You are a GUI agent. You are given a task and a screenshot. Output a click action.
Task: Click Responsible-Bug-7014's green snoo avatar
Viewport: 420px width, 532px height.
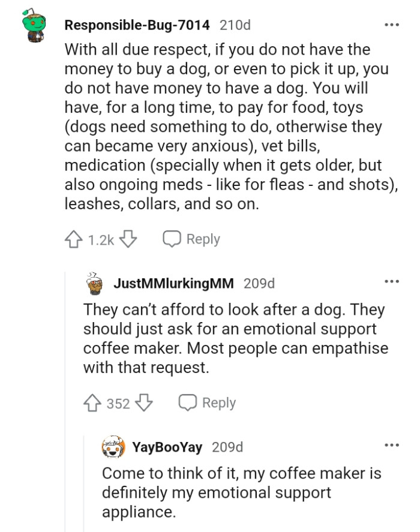(x=33, y=25)
